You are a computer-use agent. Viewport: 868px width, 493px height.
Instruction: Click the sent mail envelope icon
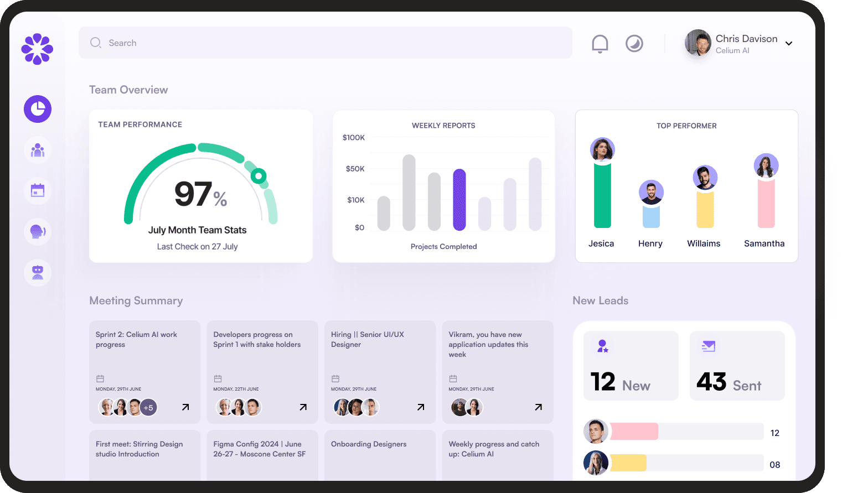point(709,346)
